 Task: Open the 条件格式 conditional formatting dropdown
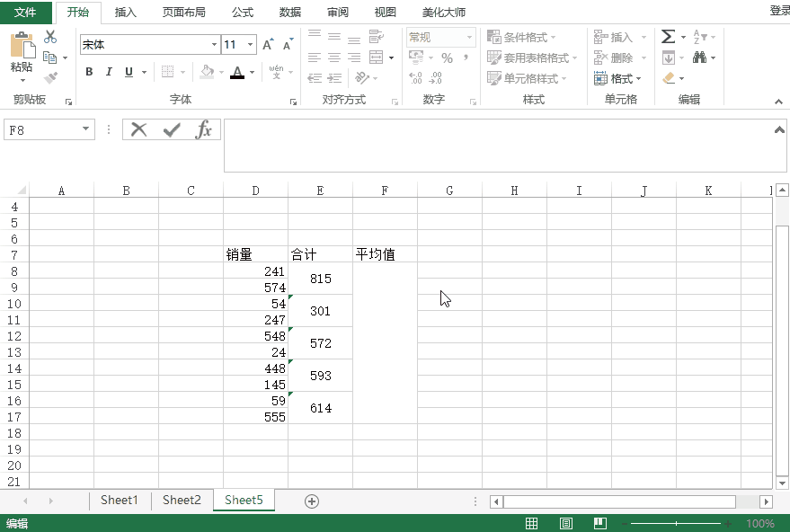(521, 37)
